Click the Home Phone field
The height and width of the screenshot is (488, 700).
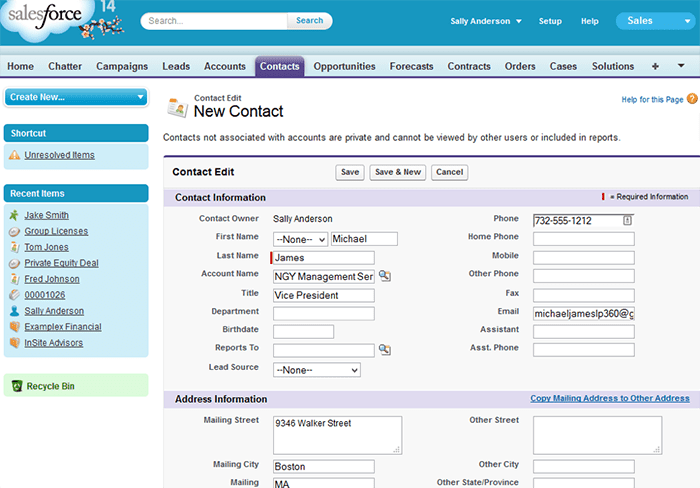click(x=583, y=239)
